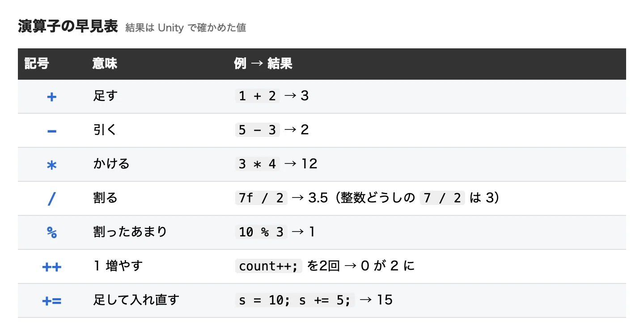The image size is (644, 334).
Task: Click the code snippet 10 % 3
Action: click(x=261, y=232)
